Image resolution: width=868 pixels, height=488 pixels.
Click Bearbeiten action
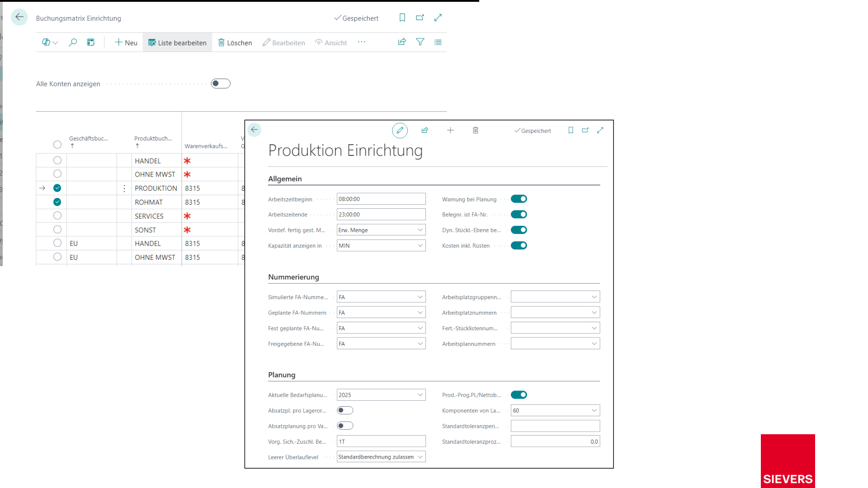[284, 42]
